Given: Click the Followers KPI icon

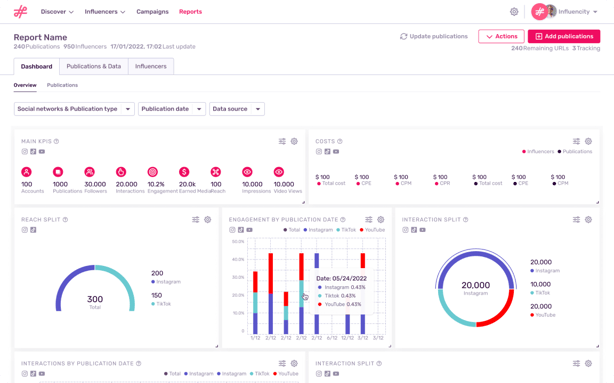Looking at the screenshot, I should click(89, 172).
